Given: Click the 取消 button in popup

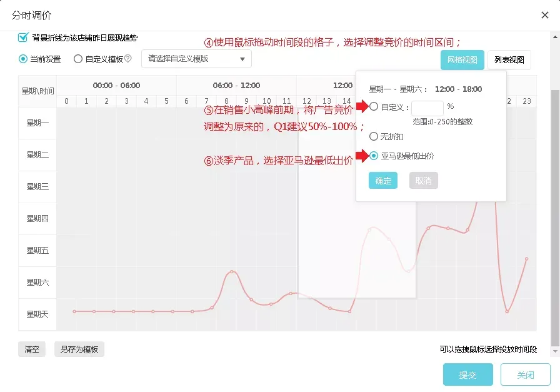Looking at the screenshot, I should tap(424, 181).
